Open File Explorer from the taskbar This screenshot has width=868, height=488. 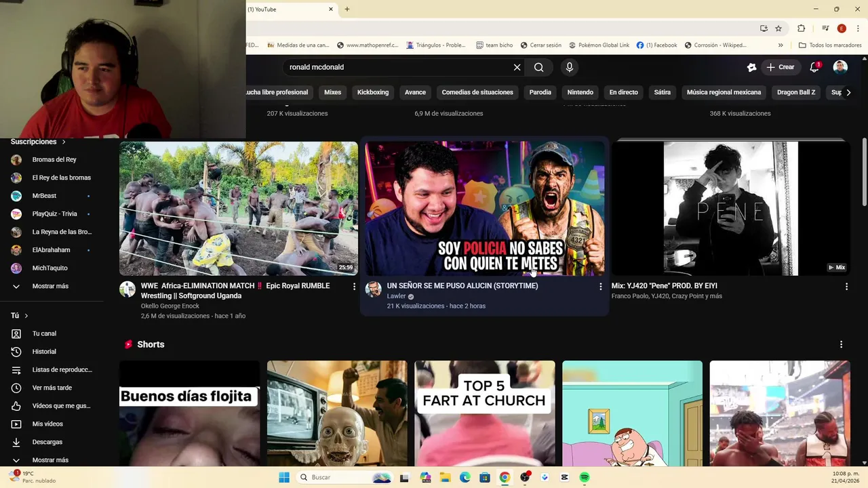click(x=445, y=477)
